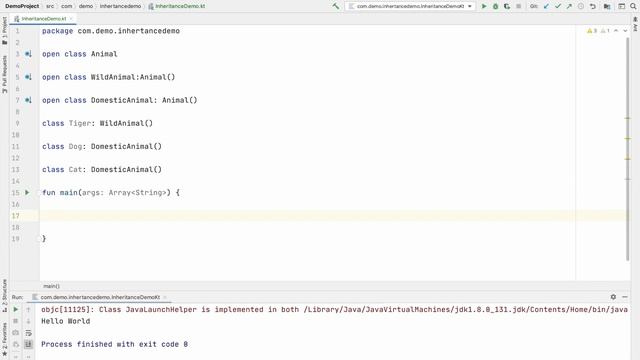Click the first warning stripe marker in scrollbar

628,118
